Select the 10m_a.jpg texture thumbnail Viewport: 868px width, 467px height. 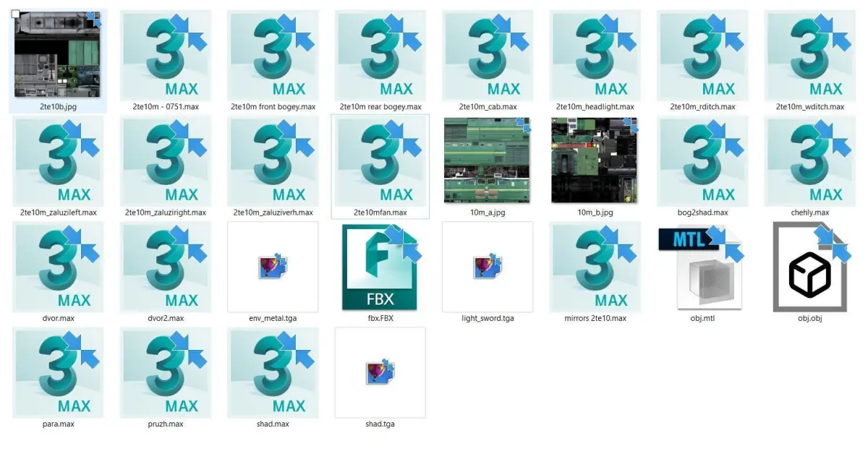[488, 160]
